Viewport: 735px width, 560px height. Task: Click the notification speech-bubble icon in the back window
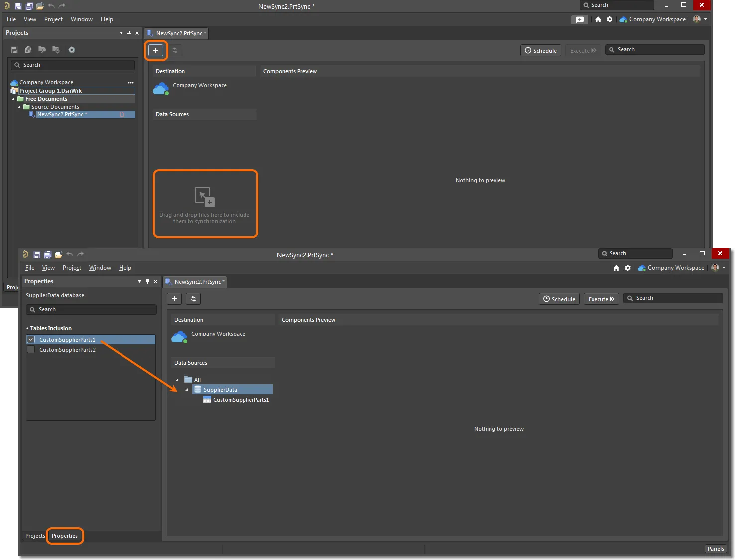580,19
